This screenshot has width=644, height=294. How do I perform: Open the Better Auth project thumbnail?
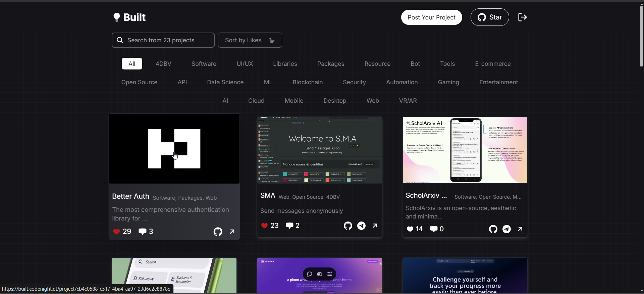pos(174,149)
